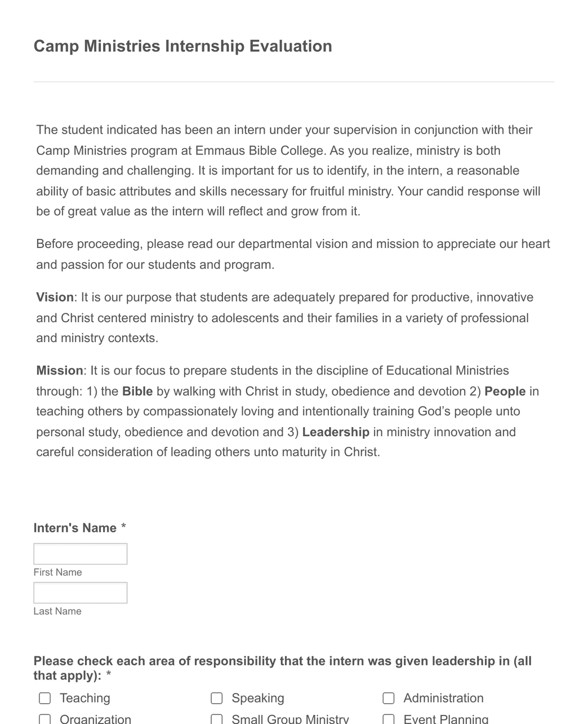Check the Organization checkbox

coord(44,719)
